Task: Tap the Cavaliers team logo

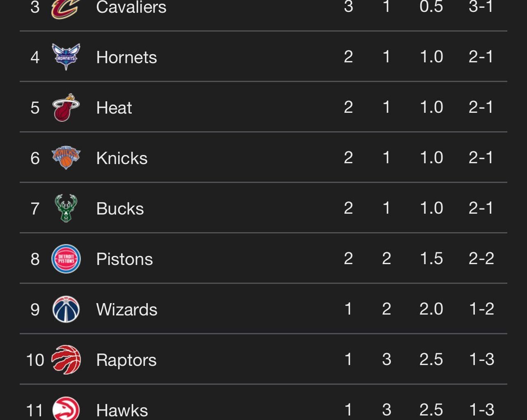Action: coord(66,8)
